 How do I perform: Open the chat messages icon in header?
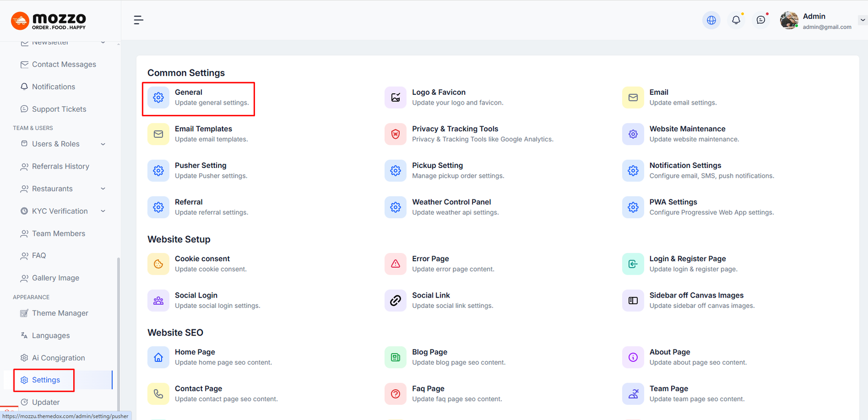761,20
